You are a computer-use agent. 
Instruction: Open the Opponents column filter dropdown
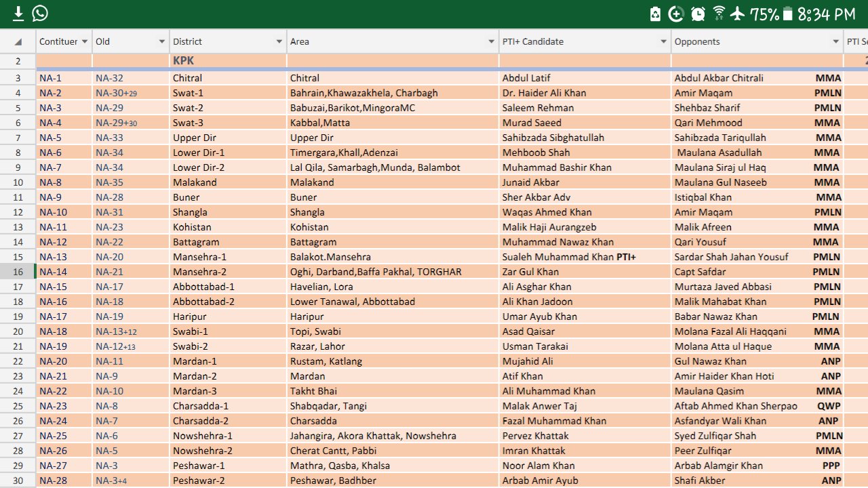click(x=835, y=41)
